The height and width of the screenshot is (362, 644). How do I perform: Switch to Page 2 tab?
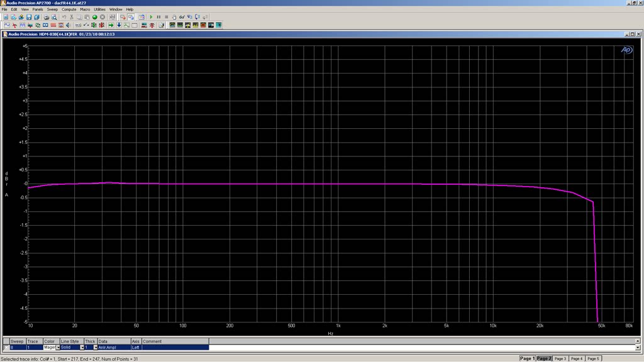pyautogui.click(x=544, y=358)
